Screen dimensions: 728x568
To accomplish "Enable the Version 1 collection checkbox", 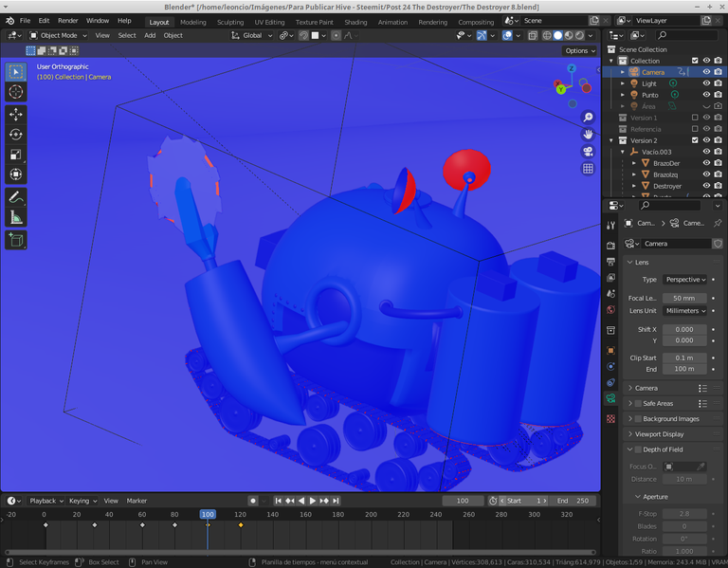I will pos(695,118).
